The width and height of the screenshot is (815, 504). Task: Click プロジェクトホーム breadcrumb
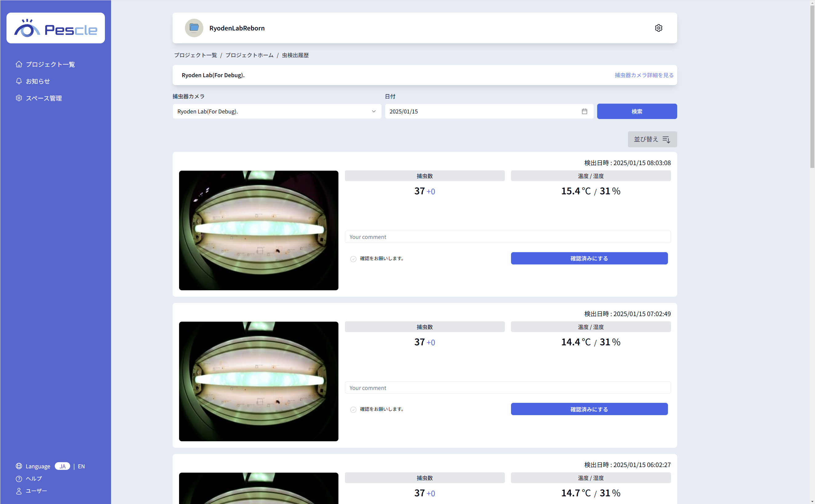(x=249, y=55)
